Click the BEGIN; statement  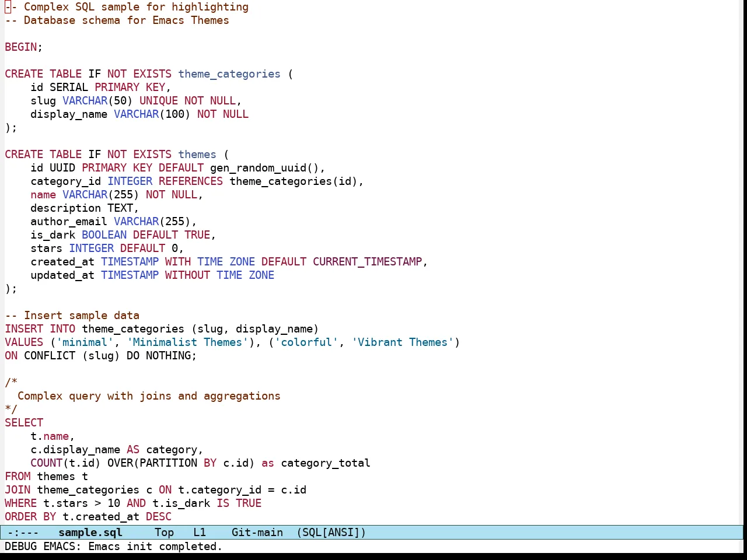[x=24, y=47]
